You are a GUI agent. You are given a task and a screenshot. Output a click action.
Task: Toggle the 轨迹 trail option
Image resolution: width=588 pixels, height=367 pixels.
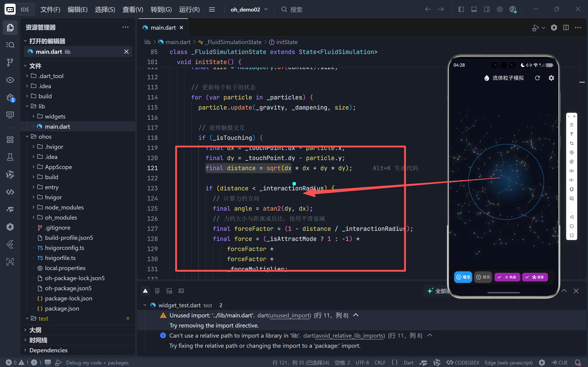tap(507, 277)
